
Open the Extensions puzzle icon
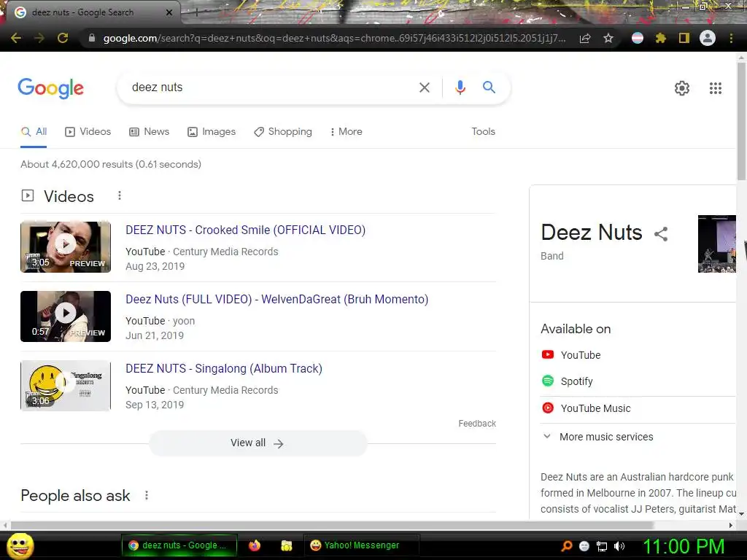660,38
